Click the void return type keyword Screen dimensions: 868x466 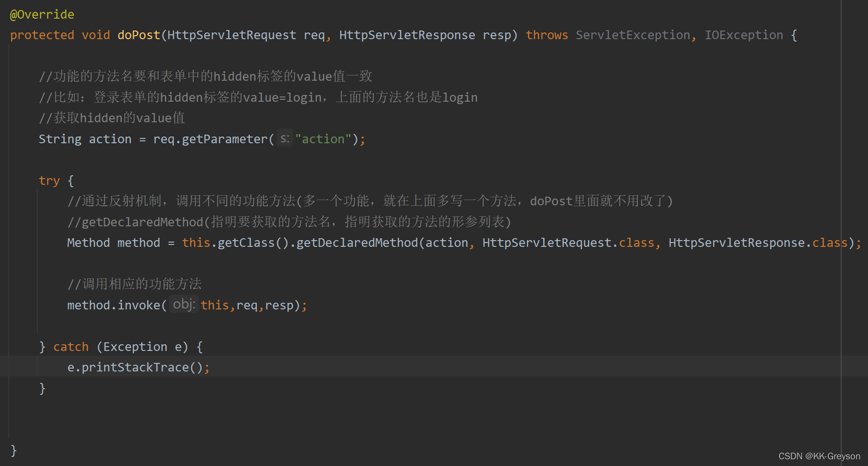click(x=96, y=35)
